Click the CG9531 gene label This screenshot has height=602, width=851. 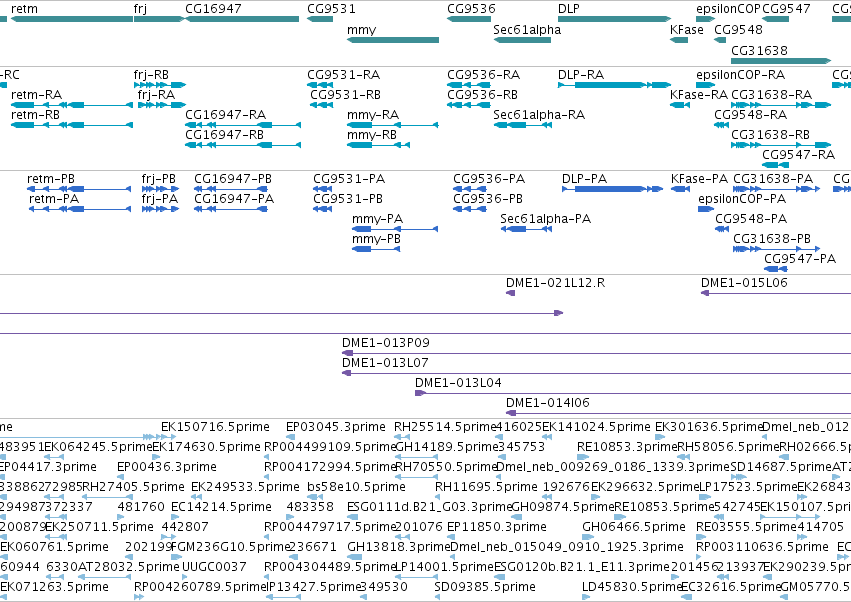coord(332,9)
